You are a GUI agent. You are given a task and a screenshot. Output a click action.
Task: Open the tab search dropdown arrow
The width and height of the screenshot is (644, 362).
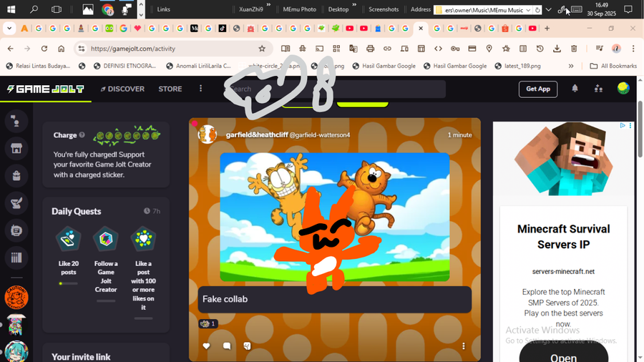(9, 29)
